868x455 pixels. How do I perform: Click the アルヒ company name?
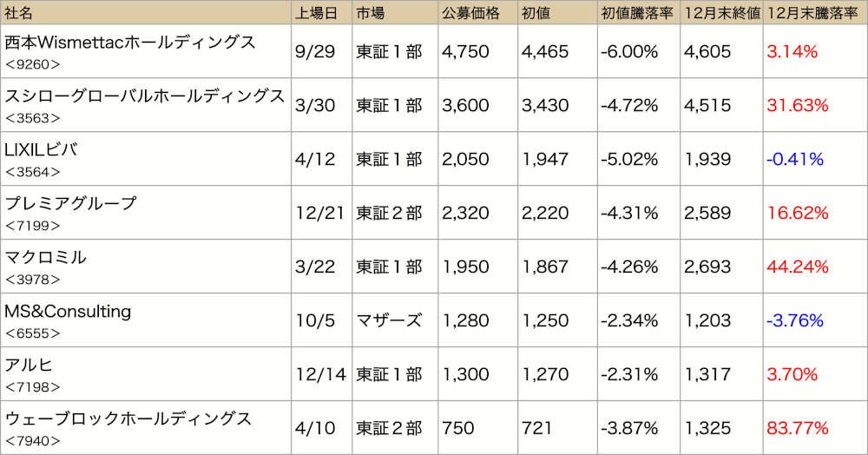29,365
